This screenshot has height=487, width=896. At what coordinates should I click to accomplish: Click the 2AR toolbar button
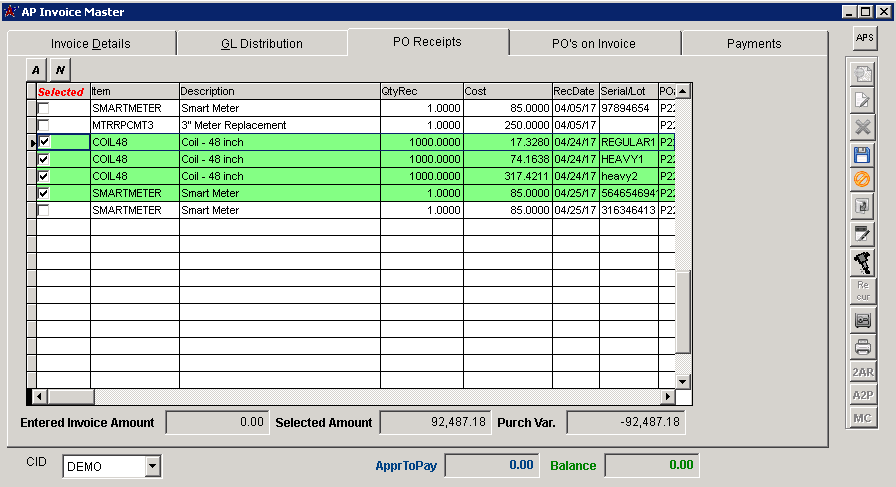[x=862, y=372]
